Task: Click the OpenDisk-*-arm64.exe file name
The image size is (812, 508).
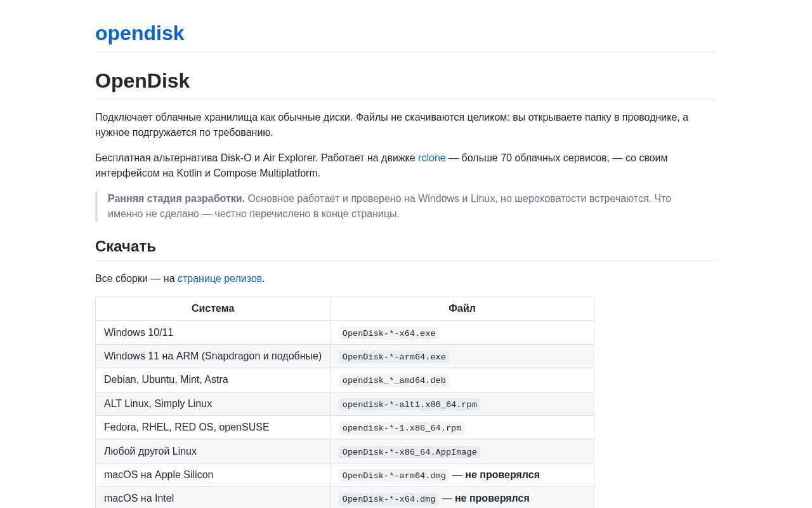Action: pyautogui.click(x=394, y=357)
